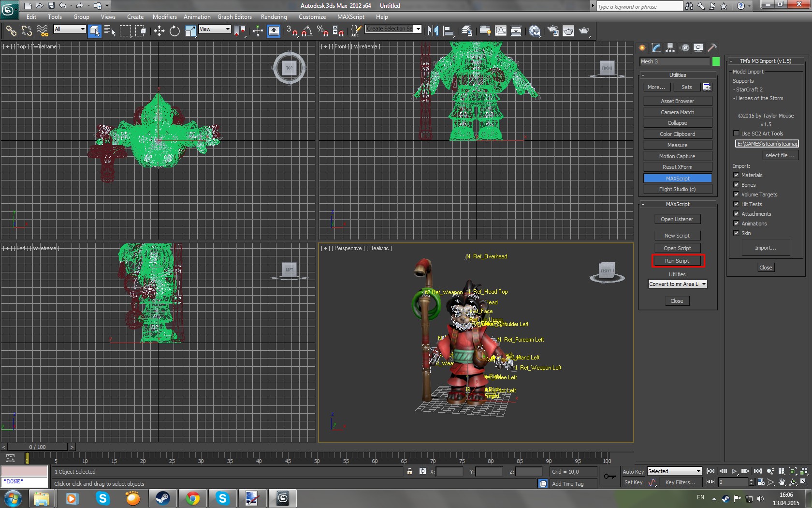Image resolution: width=812 pixels, height=508 pixels.
Task: Toggle the Angle Snap icon
Action: coord(307,31)
